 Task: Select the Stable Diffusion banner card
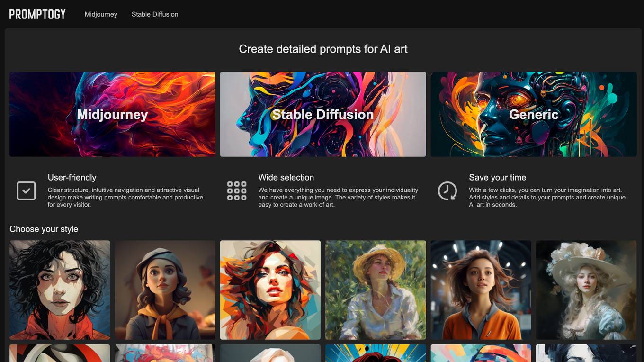coord(323,114)
